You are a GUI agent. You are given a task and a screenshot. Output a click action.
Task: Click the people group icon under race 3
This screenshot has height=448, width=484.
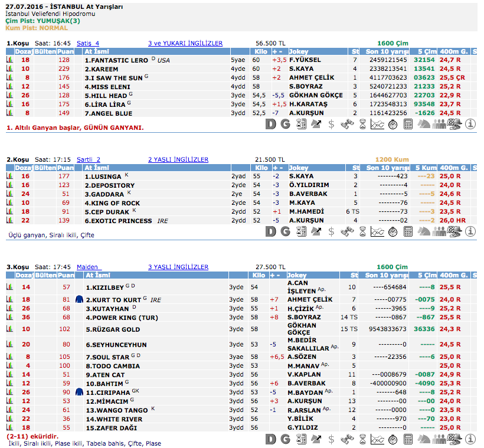click(x=439, y=440)
